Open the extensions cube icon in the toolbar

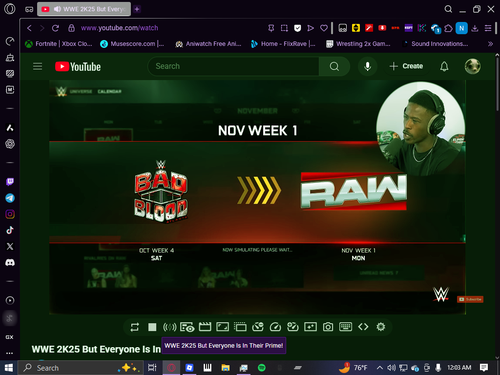pos(448,28)
